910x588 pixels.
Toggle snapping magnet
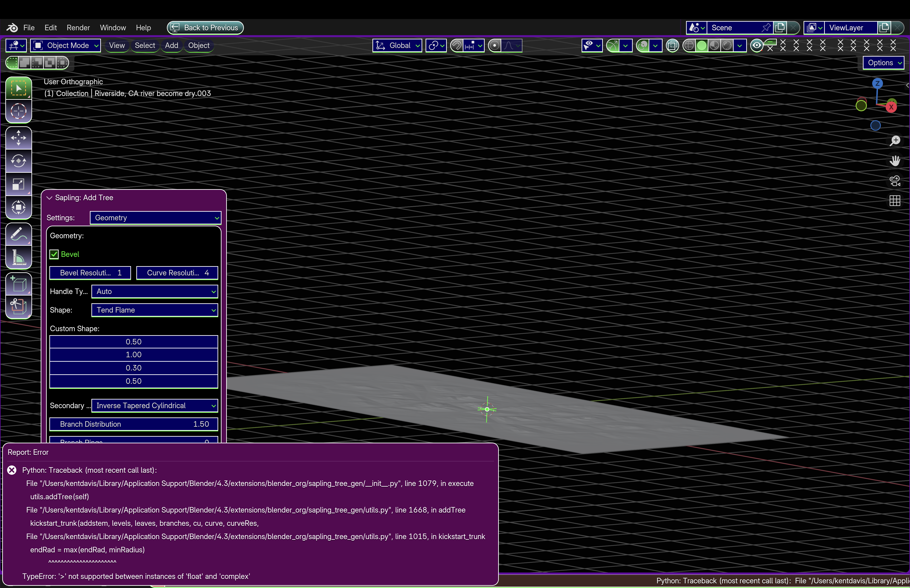point(457,45)
